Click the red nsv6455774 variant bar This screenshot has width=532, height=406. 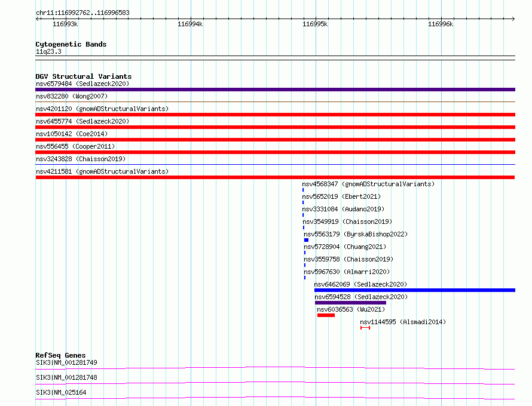(275, 127)
